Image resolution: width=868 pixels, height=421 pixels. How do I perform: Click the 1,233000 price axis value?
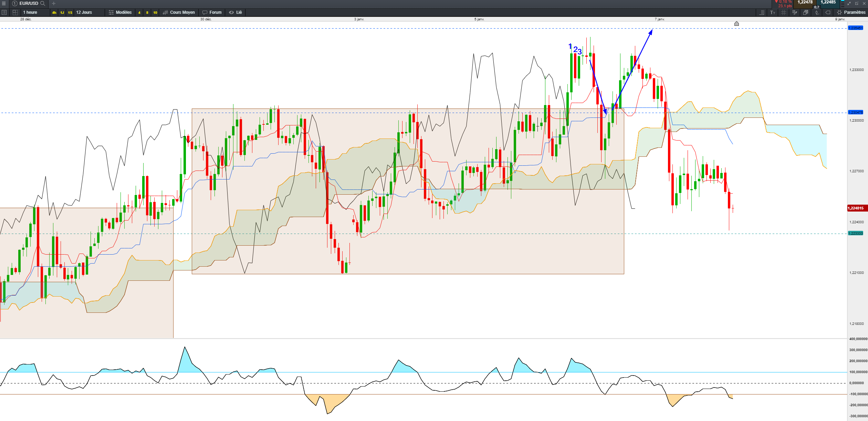pyautogui.click(x=857, y=70)
